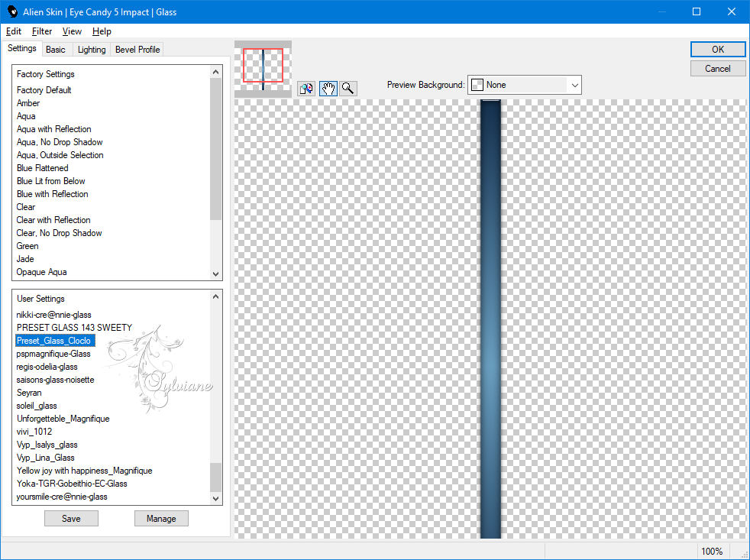Select Unforgetteble_Magnifique preset

tap(63, 419)
